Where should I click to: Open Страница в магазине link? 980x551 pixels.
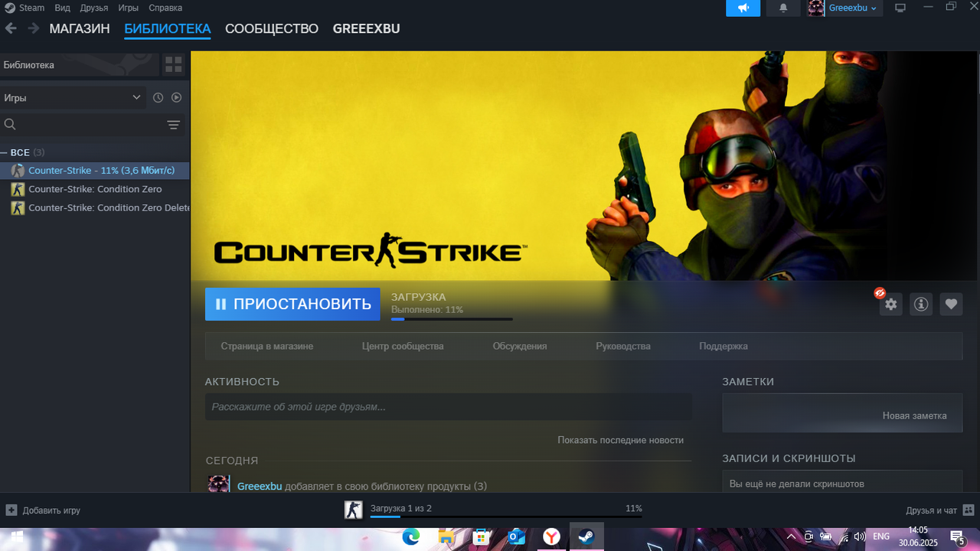click(x=267, y=346)
